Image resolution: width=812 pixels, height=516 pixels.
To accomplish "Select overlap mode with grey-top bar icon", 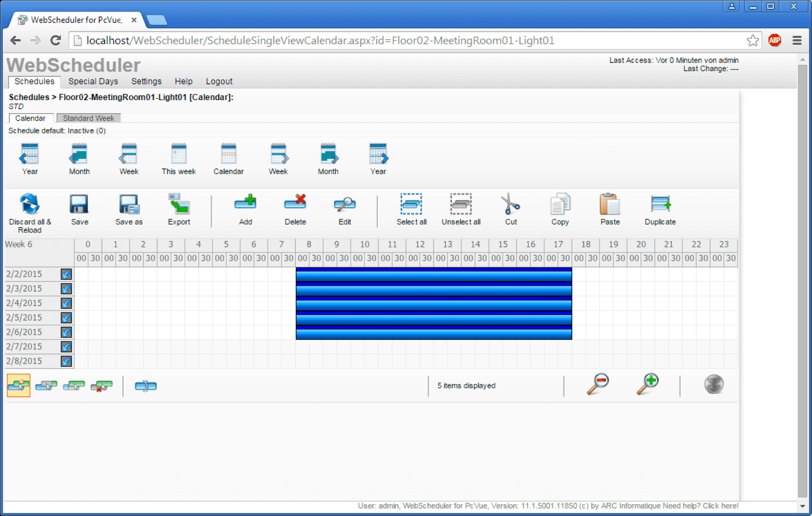I will pos(46,386).
